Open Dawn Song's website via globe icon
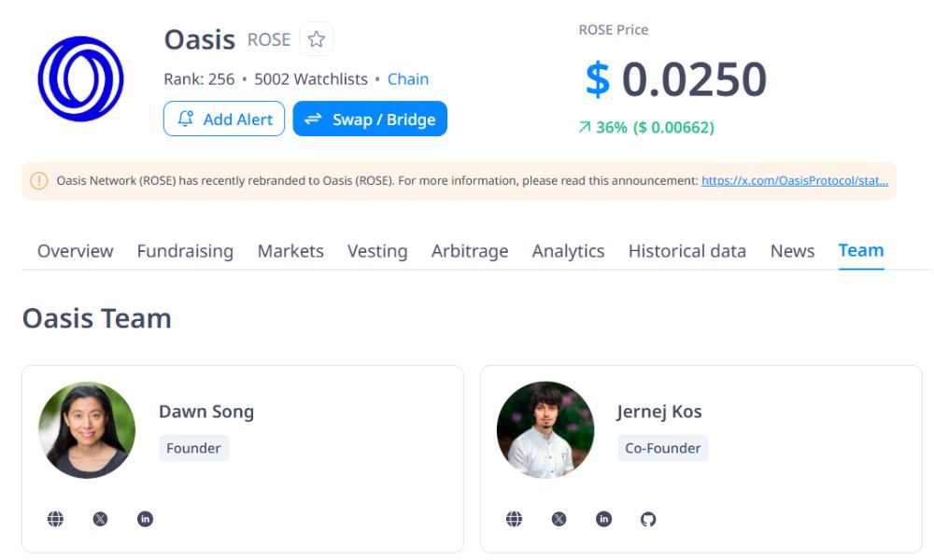The image size is (934, 560). pos(55,518)
